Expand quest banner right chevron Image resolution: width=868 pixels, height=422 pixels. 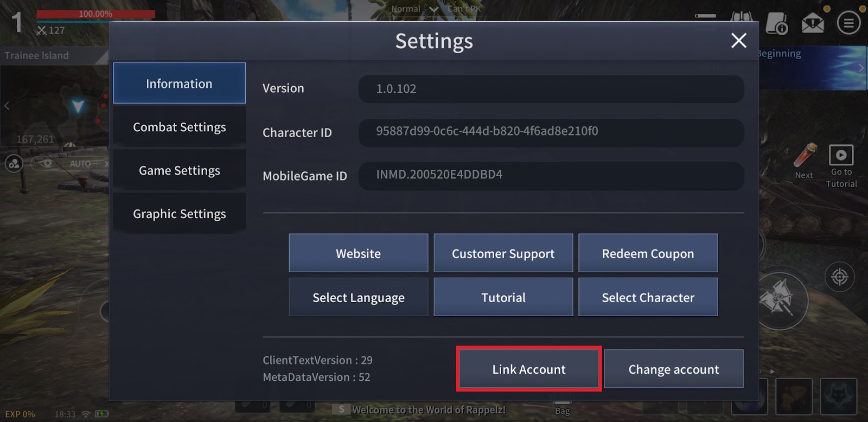pos(860,68)
